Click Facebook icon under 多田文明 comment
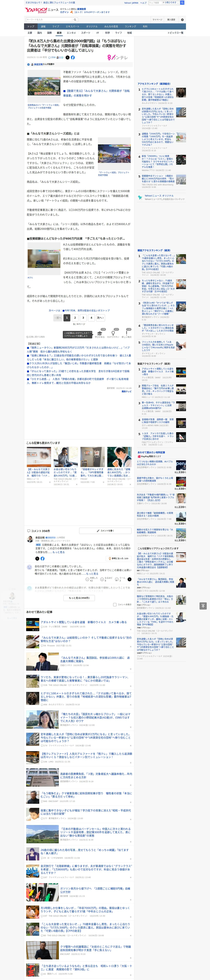The image size is (210, 980). coord(42,558)
